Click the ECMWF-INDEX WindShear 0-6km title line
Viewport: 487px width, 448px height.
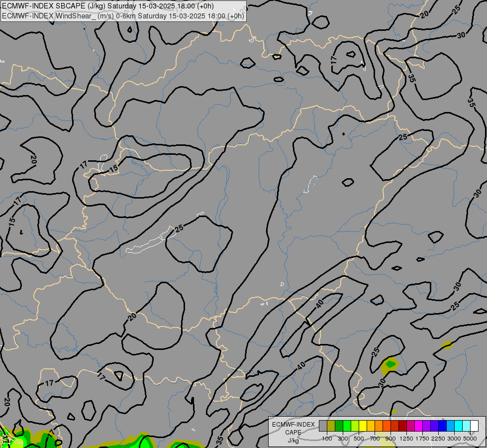pyautogui.click(x=123, y=16)
